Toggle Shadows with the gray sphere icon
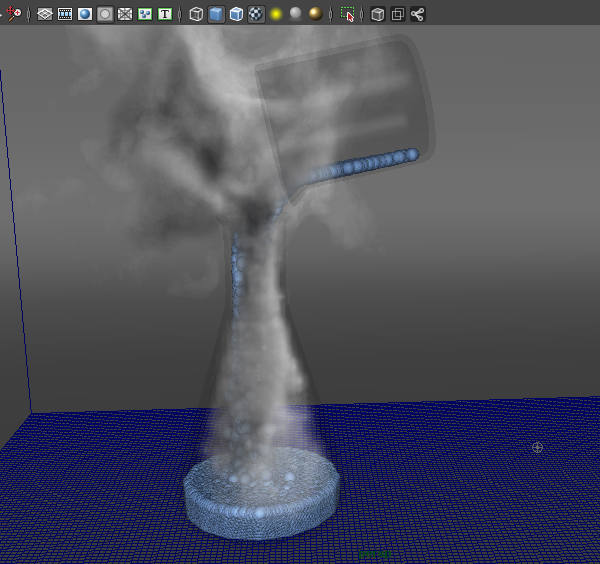The height and width of the screenshot is (564, 600). click(x=295, y=15)
